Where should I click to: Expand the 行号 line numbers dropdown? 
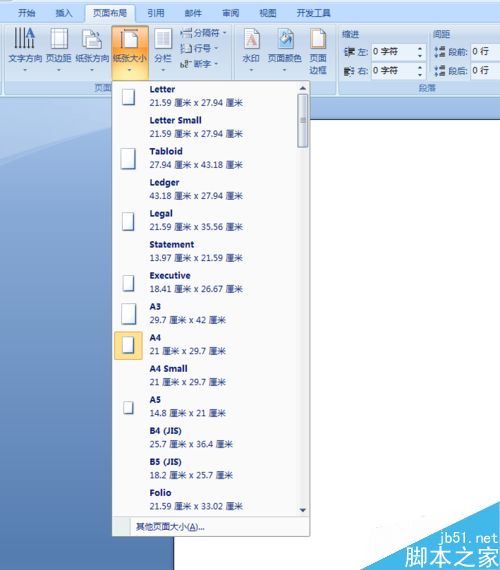[x=199, y=48]
